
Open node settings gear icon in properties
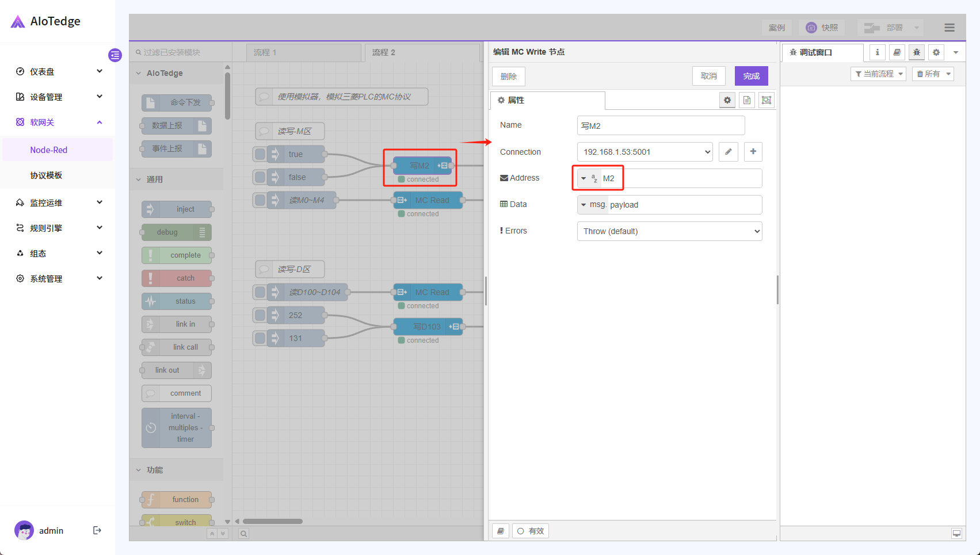tap(727, 100)
